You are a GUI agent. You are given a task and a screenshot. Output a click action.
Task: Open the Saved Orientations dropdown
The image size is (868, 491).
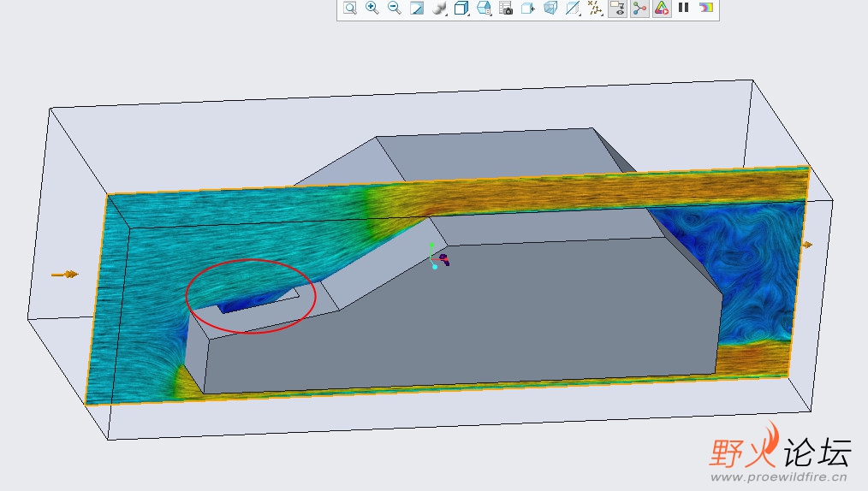click(x=484, y=8)
